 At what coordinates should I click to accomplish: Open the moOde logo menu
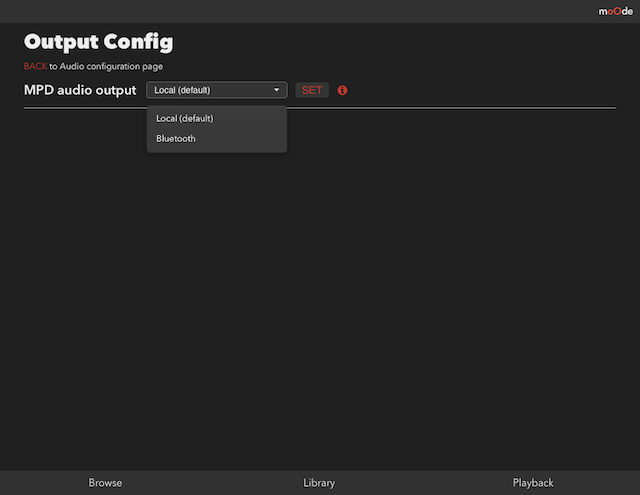616,11
